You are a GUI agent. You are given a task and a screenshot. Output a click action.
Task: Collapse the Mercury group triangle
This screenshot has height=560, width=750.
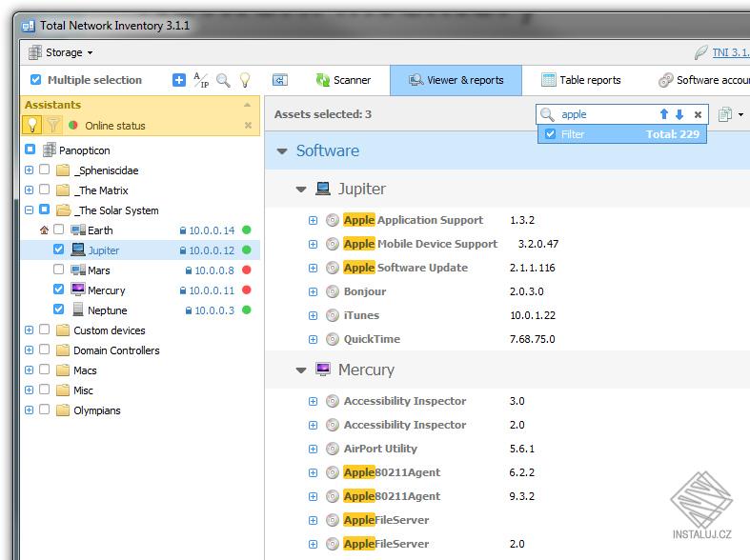click(301, 370)
